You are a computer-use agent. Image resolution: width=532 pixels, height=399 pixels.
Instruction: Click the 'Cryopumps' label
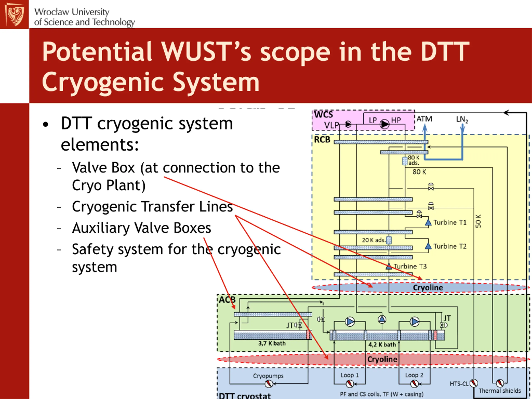(268, 376)
